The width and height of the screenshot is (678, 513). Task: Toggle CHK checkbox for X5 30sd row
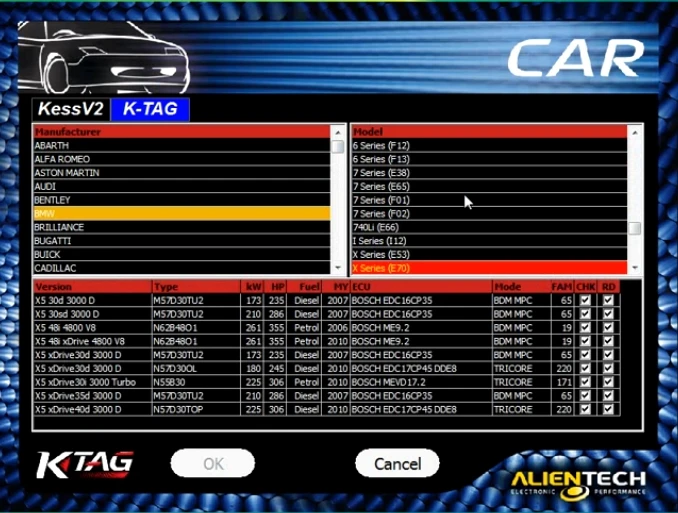(x=585, y=314)
